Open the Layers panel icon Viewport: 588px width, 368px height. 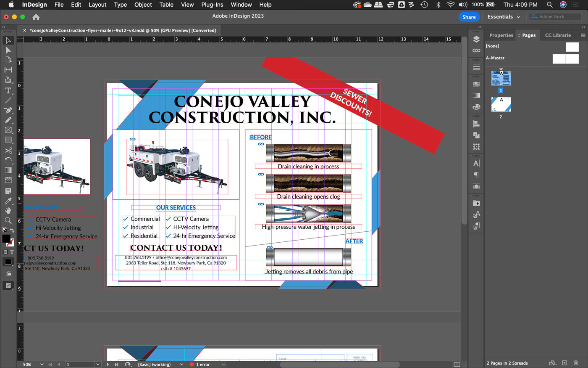tap(476, 39)
